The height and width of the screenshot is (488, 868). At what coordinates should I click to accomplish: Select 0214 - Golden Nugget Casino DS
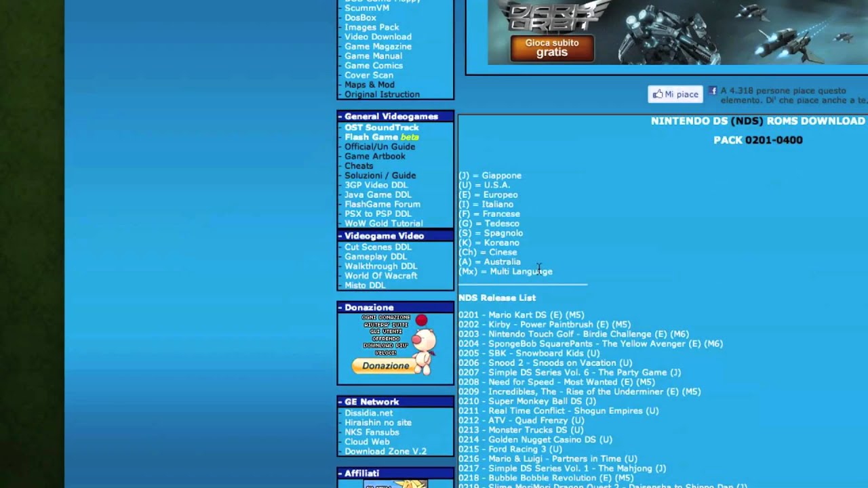point(535,440)
